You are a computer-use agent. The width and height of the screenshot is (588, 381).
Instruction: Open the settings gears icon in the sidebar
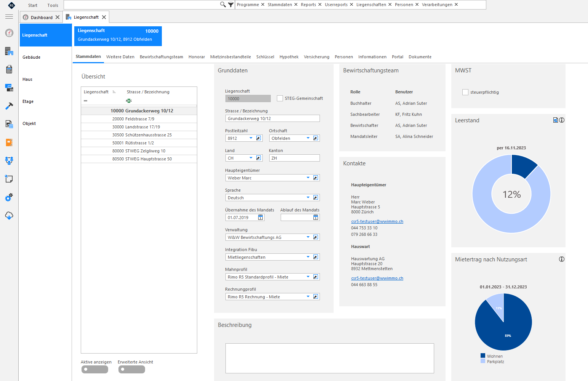coord(9,197)
